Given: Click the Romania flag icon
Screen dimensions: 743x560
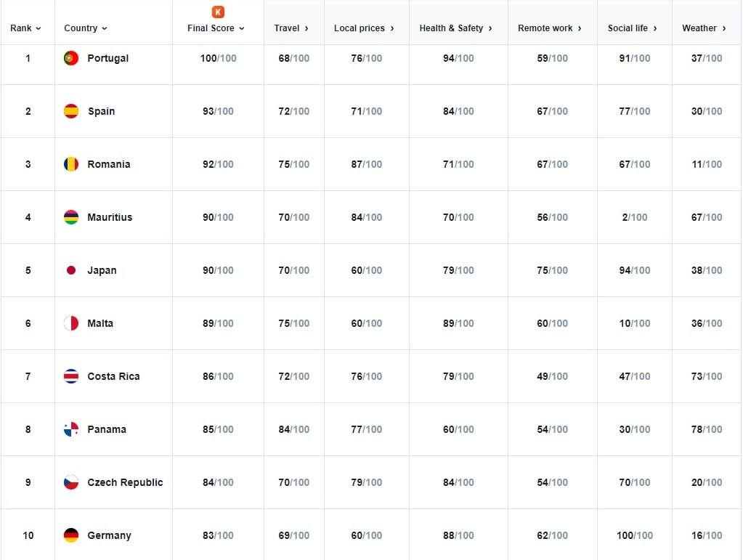Looking at the screenshot, I should 71,164.
